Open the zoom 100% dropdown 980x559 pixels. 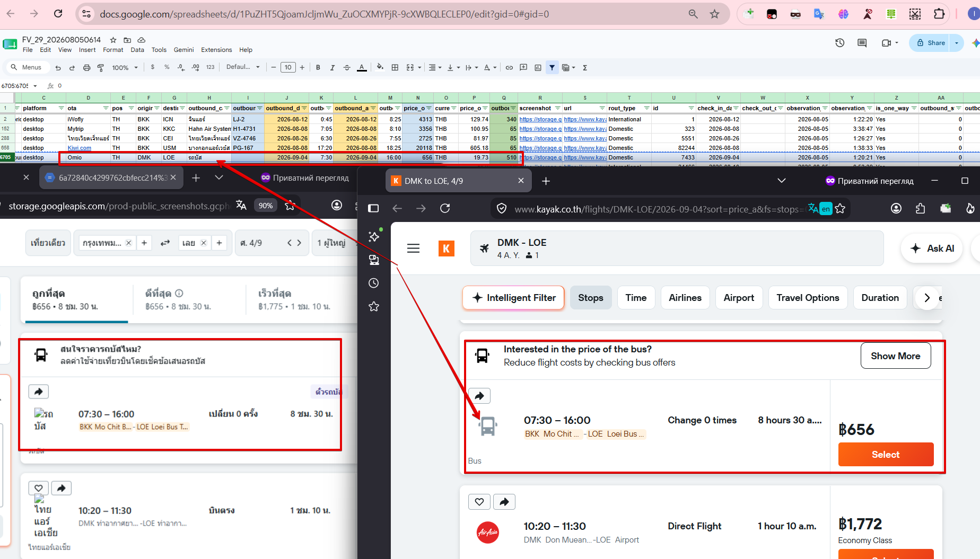point(125,67)
